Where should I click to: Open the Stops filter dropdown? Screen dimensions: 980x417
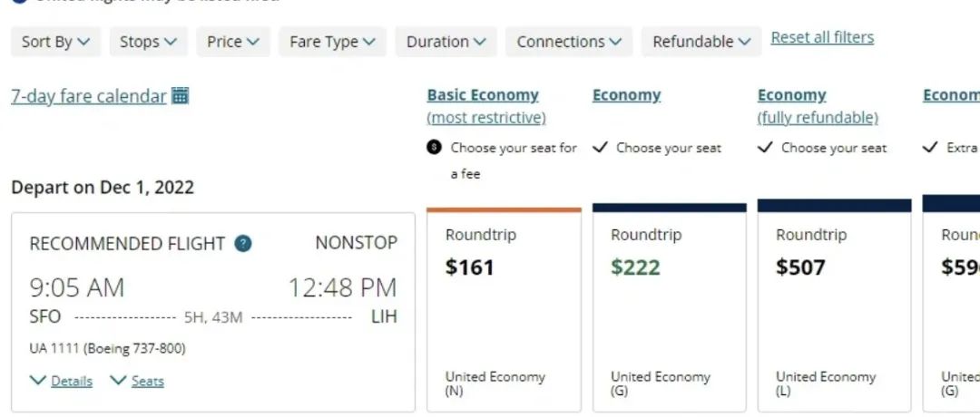(x=148, y=42)
